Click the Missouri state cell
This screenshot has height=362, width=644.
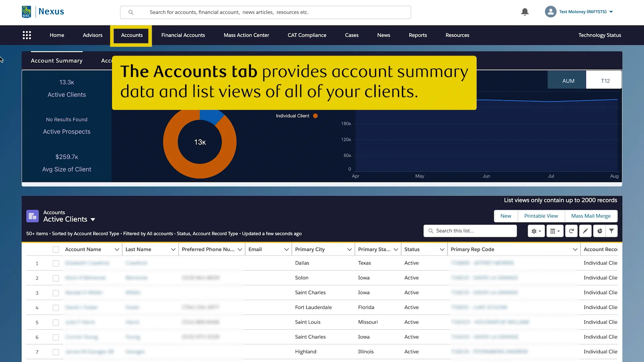(x=368, y=322)
